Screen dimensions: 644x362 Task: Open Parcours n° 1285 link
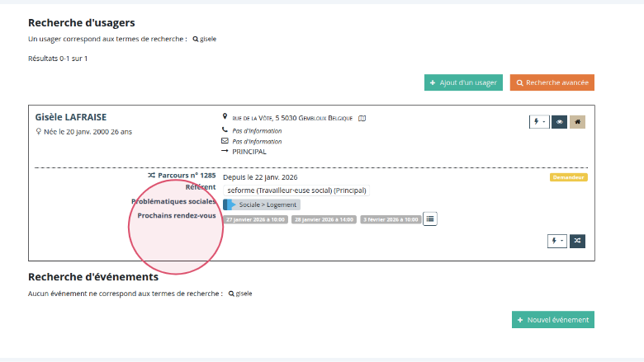pos(181,176)
